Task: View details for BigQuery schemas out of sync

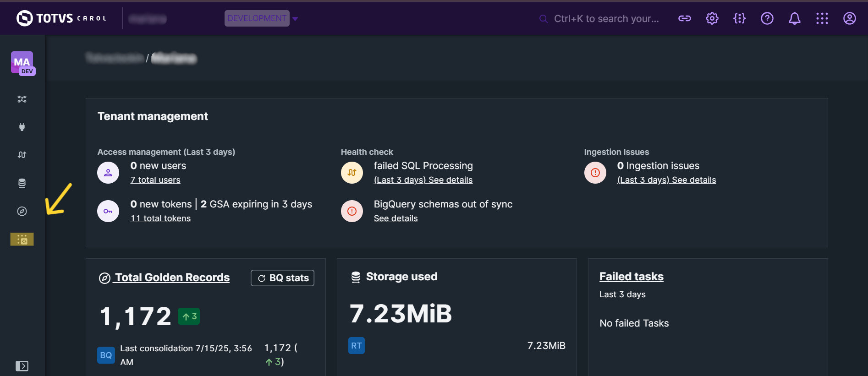Action: pyautogui.click(x=396, y=218)
